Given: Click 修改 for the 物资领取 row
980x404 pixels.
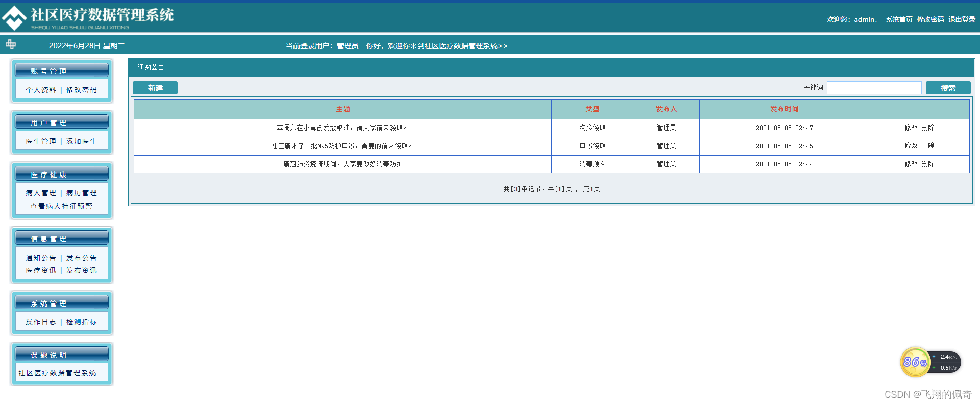Looking at the screenshot, I should [x=911, y=128].
